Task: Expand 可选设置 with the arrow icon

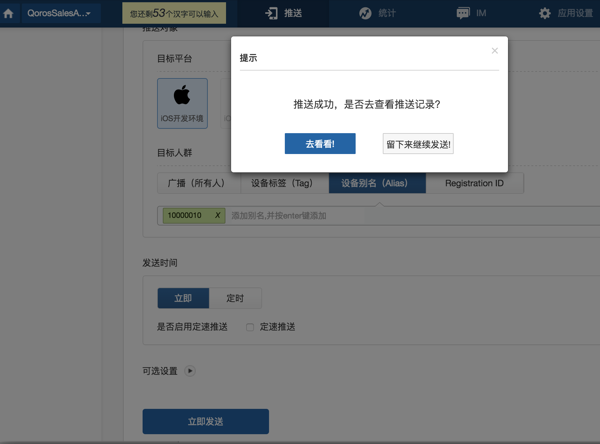Action: (190, 371)
